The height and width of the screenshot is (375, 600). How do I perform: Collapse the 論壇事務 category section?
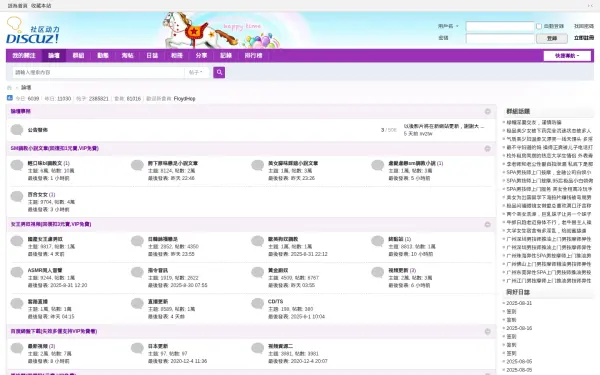pyautogui.click(x=488, y=111)
